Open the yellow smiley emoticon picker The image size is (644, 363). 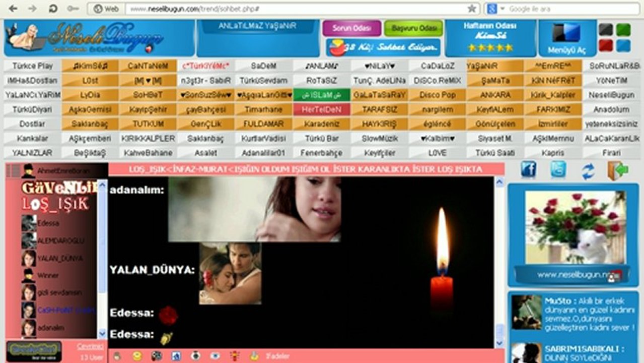coord(137,356)
